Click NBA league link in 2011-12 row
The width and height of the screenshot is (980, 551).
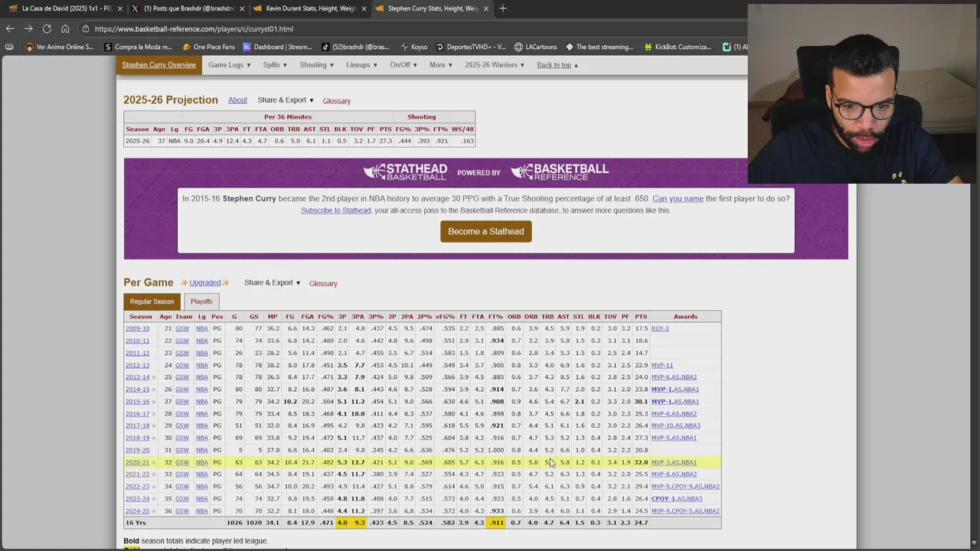click(201, 353)
